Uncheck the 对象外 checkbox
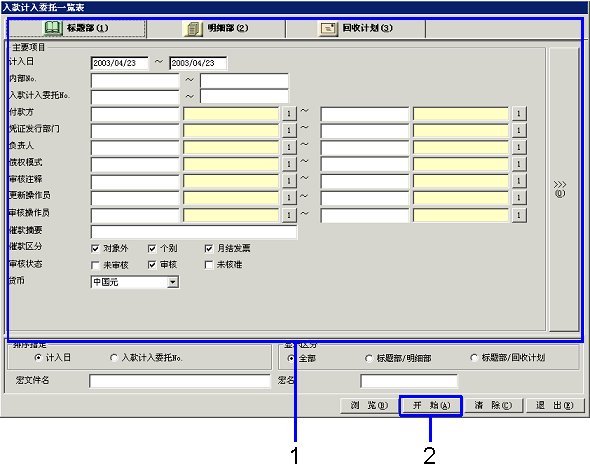The width and height of the screenshot is (590, 471). 95,249
